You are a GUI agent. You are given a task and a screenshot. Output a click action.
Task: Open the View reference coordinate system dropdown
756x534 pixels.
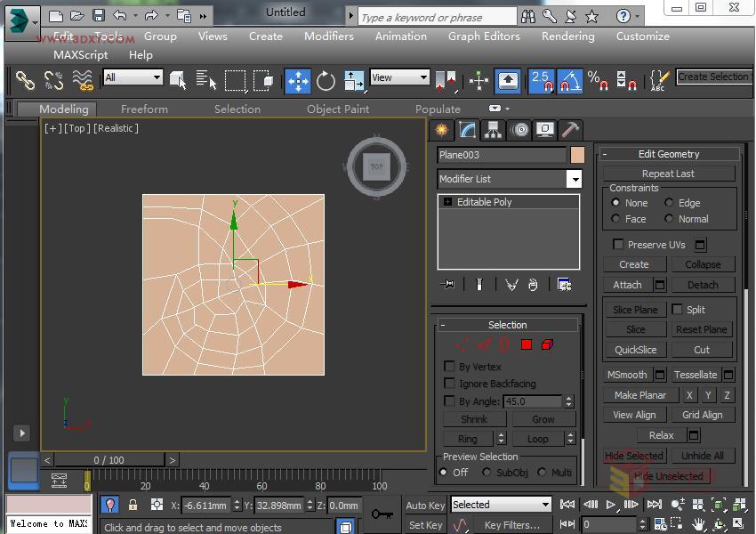click(398, 77)
